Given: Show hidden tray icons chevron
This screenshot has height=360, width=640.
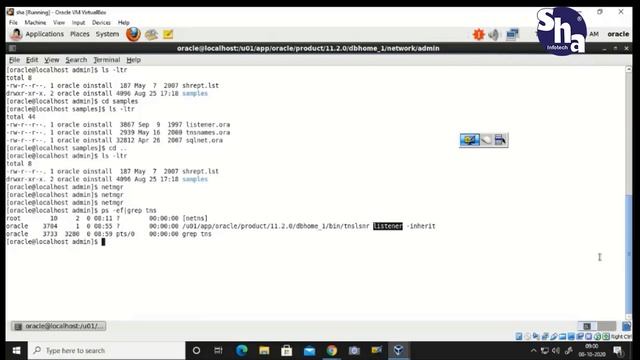Looking at the screenshot, I should tap(533, 350).
